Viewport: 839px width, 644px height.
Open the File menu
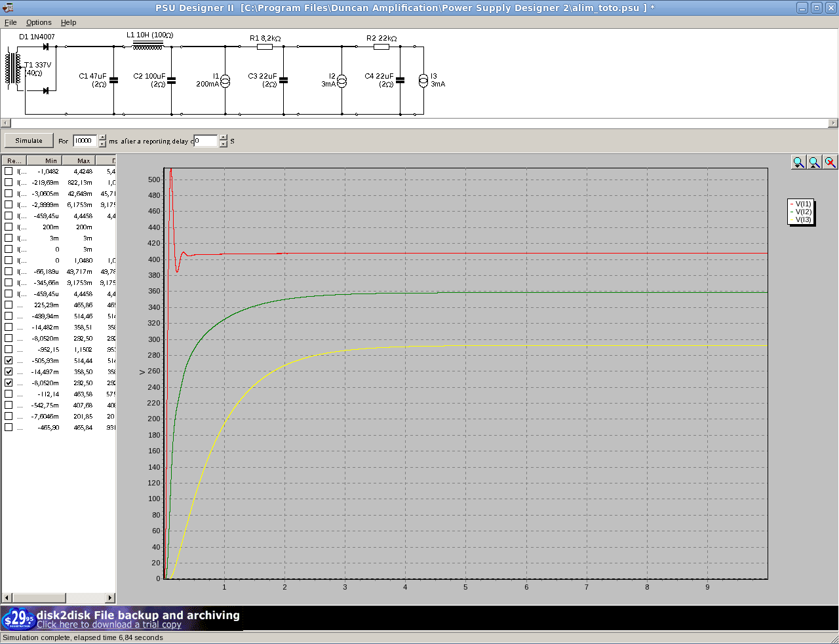coord(10,22)
